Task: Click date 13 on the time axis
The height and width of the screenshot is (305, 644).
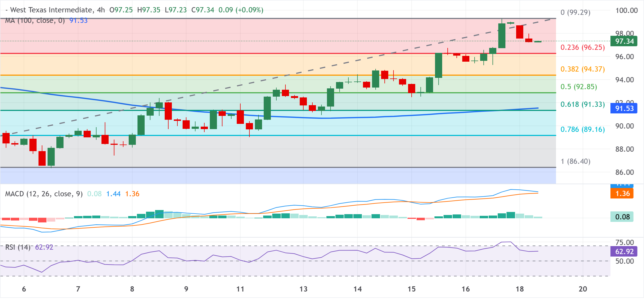Action: click(x=303, y=289)
